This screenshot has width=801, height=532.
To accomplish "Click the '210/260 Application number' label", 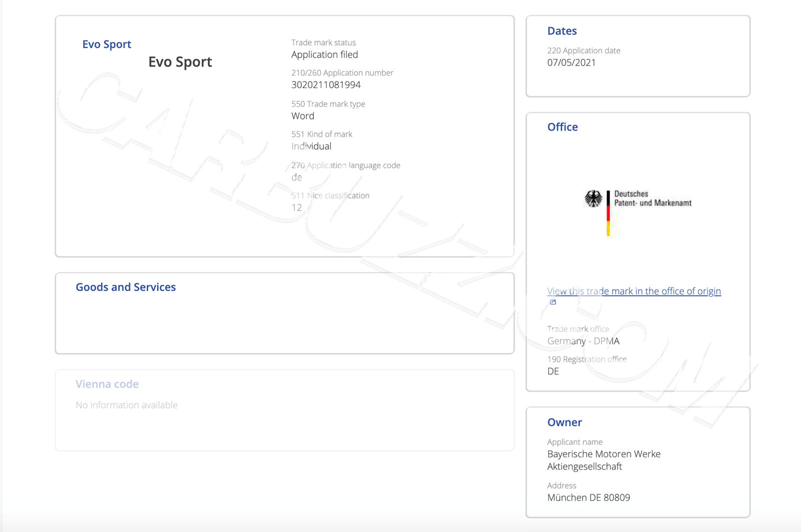I will (342, 73).
